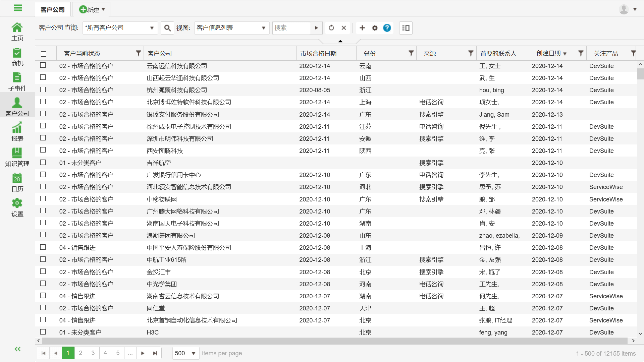Open the 客户信息列表 view dropdown

[232, 28]
